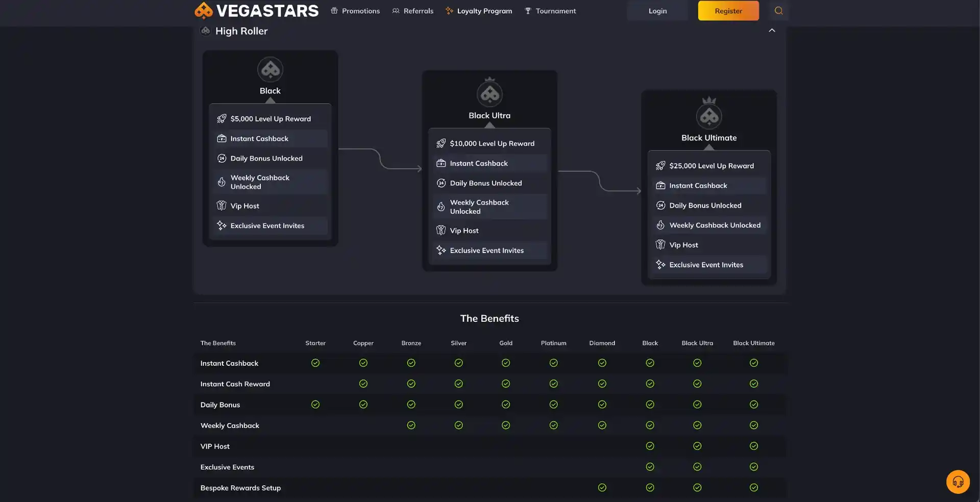The height and width of the screenshot is (502, 980).
Task: Click the $25,000 Level Up Reward text
Action: [x=712, y=166]
